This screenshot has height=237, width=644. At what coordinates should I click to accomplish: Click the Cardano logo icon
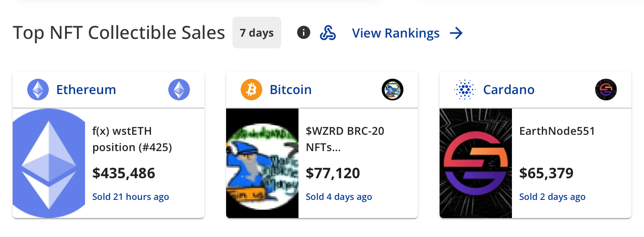click(x=465, y=90)
